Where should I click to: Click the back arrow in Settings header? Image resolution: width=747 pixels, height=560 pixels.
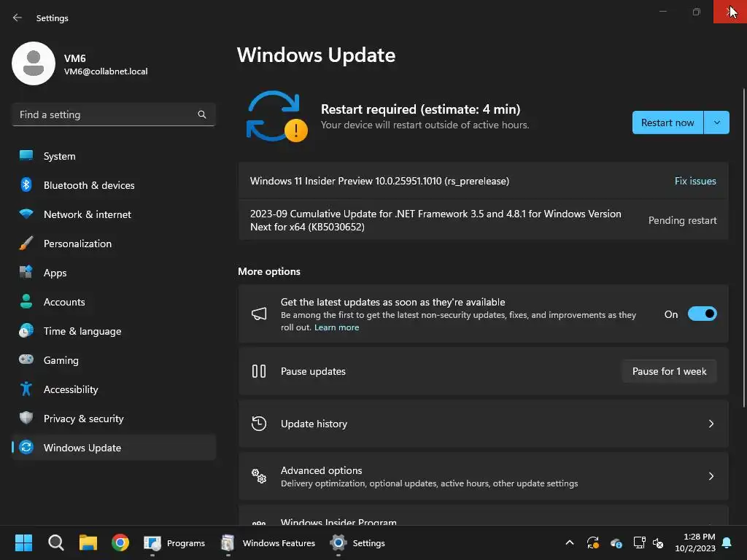point(18,17)
